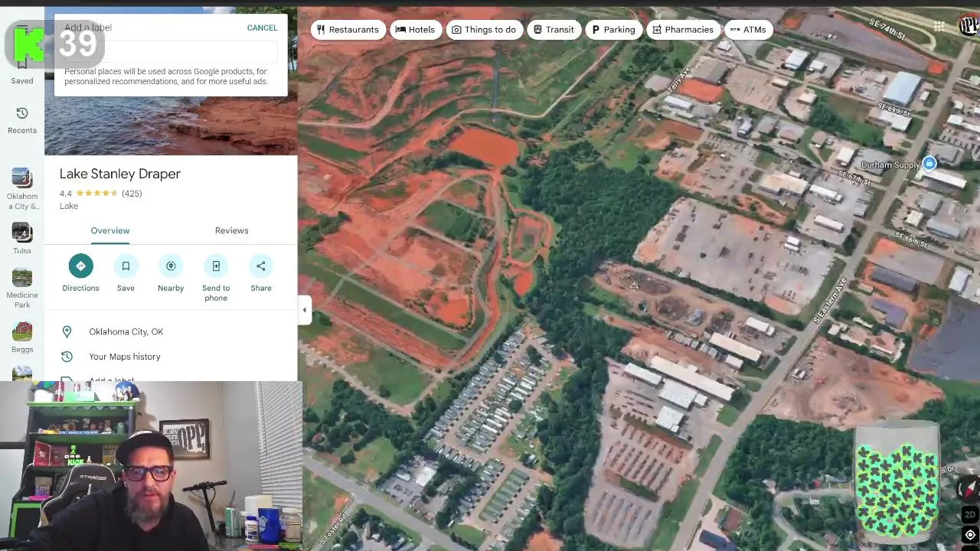Switch to the Overview tab
980x551 pixels.
tap(110, 230)
